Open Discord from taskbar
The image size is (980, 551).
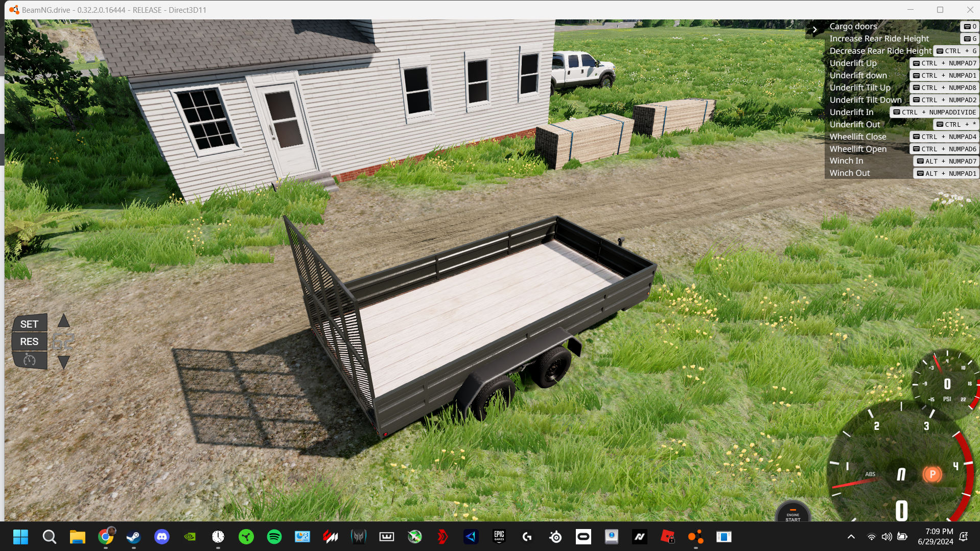tap(162, 537)
